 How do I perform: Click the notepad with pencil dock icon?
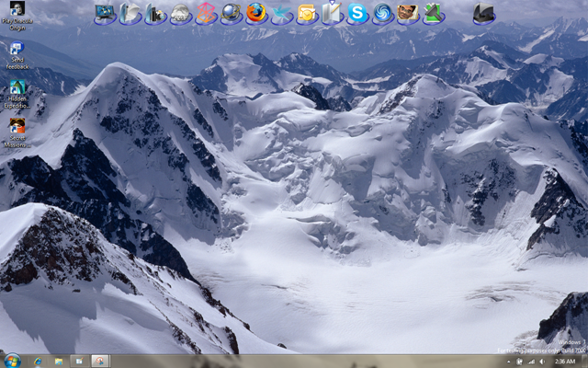click(332, 13)
